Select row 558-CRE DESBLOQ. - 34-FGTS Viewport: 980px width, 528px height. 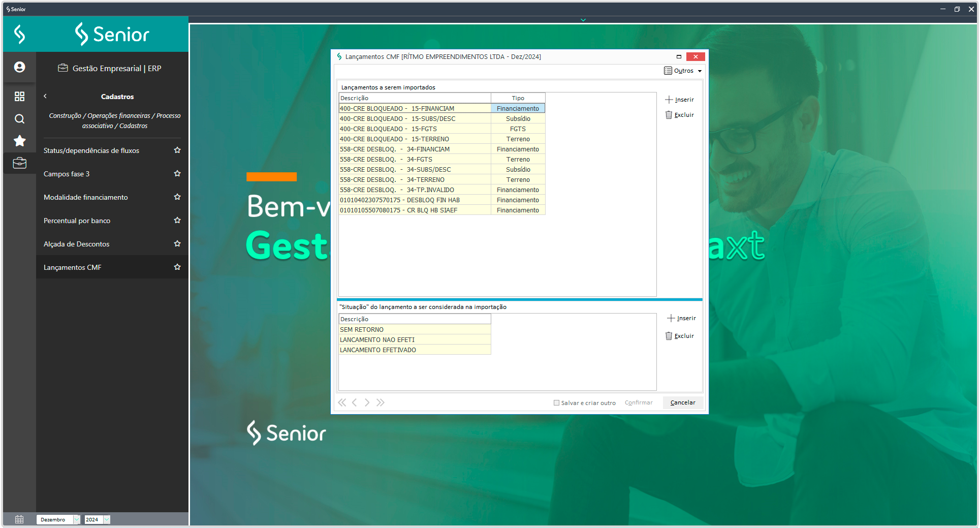tap(442, 159)
